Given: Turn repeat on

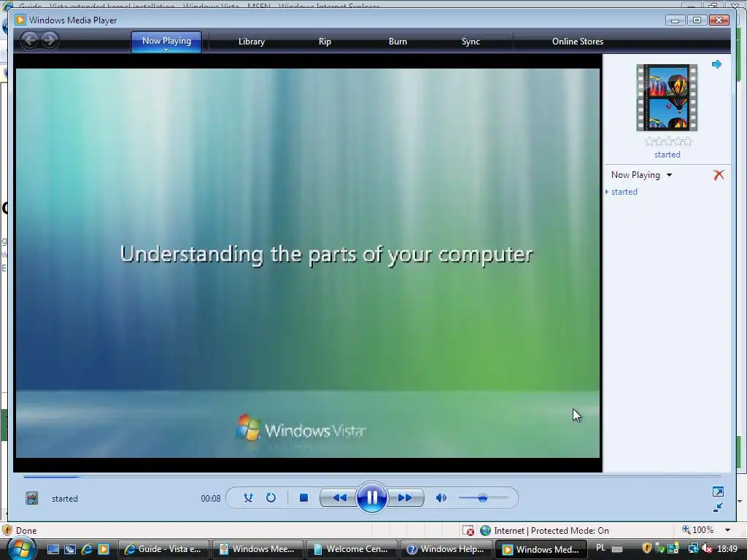Looking at the screenshot, I should [271, 498].
